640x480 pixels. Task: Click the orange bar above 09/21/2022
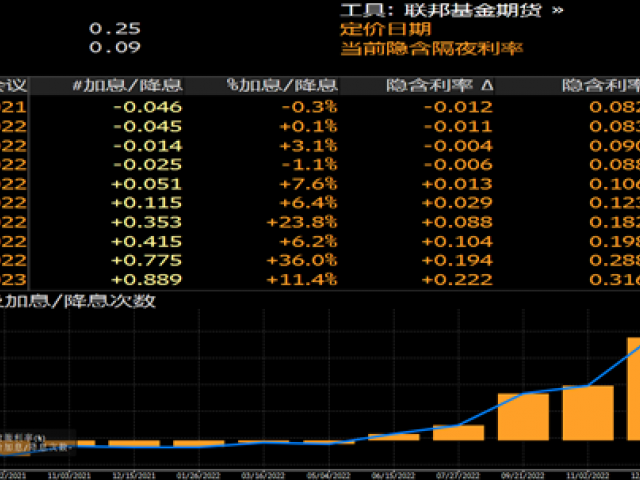pyautogui.click(x=523, y=416)
